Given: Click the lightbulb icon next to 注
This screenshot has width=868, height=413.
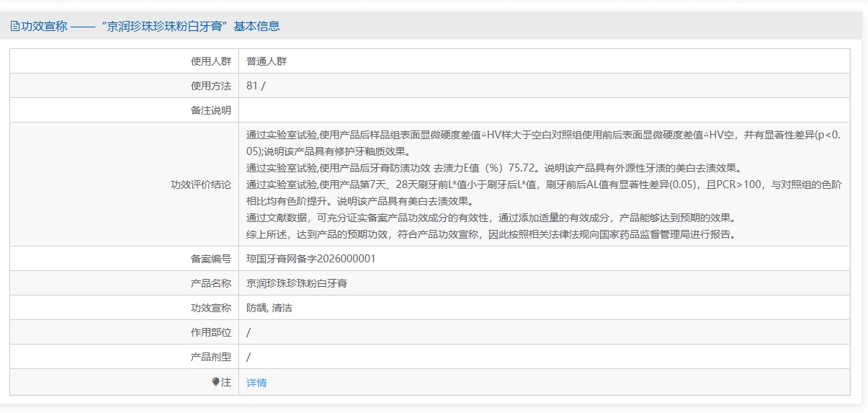Looking at the screenshot, I should [215, 383].
